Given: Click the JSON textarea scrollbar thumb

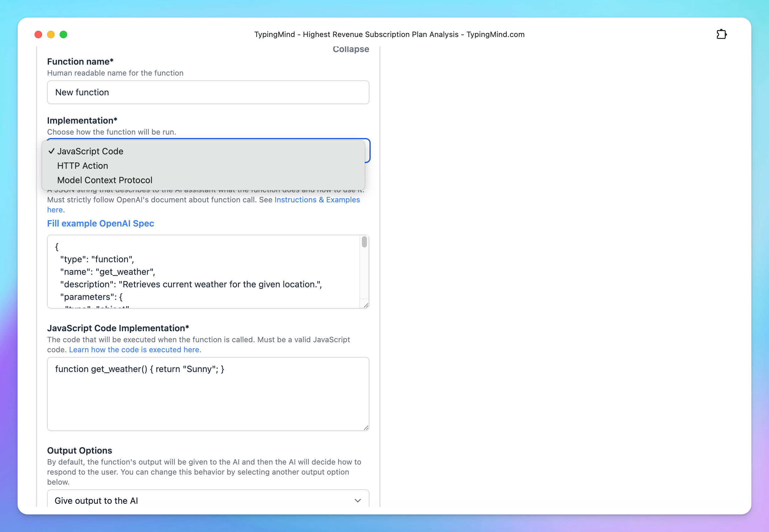Looking at the screenshot, I should pos(364,242).
